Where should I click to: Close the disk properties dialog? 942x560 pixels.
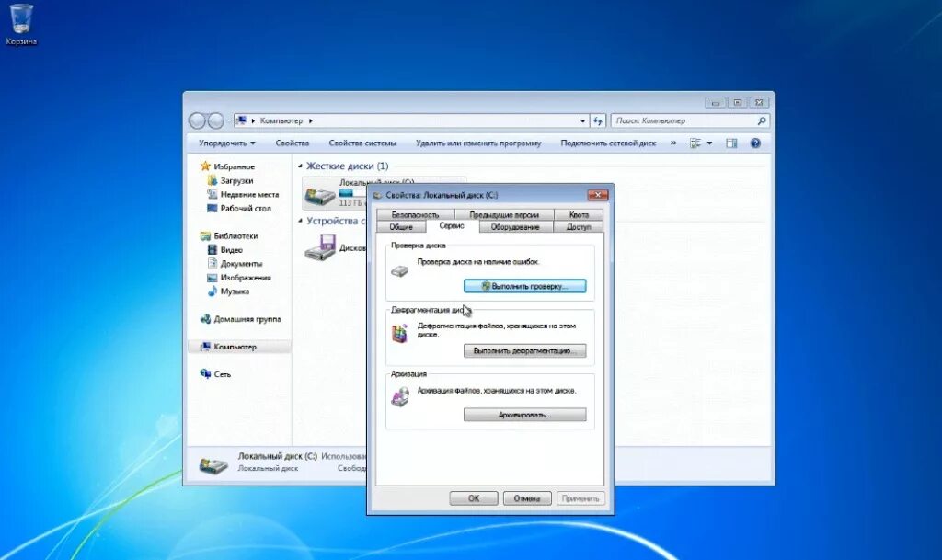point(598,194)
